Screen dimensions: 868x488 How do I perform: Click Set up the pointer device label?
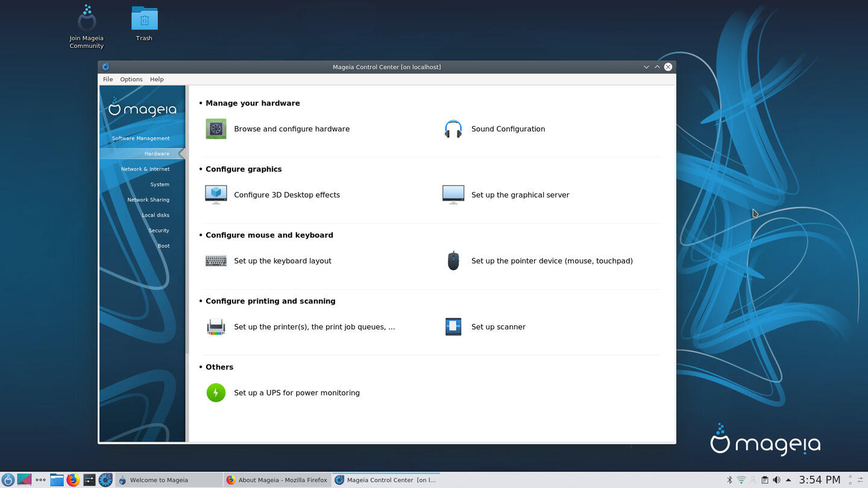(552, 261)
